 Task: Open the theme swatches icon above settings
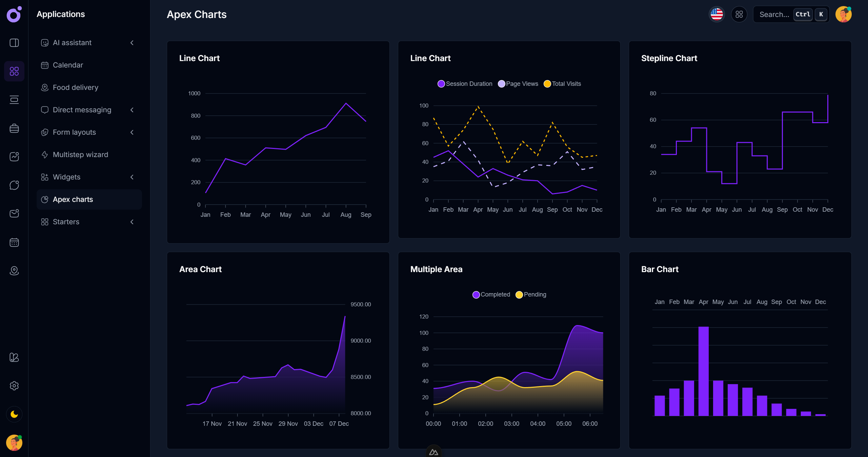pos(14,357)
